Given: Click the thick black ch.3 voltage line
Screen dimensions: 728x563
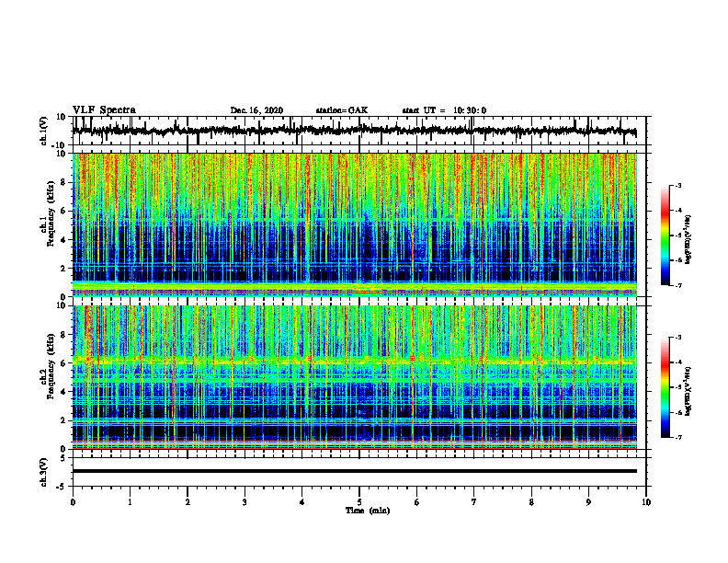Looking at the screenshot, I should coord(354,471).
